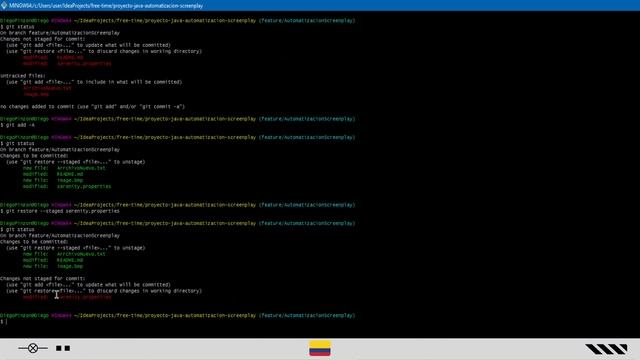The image size is (640, 360).
Task: Click the 'Untracked files:' heading
Action: [x=23, y=76]
